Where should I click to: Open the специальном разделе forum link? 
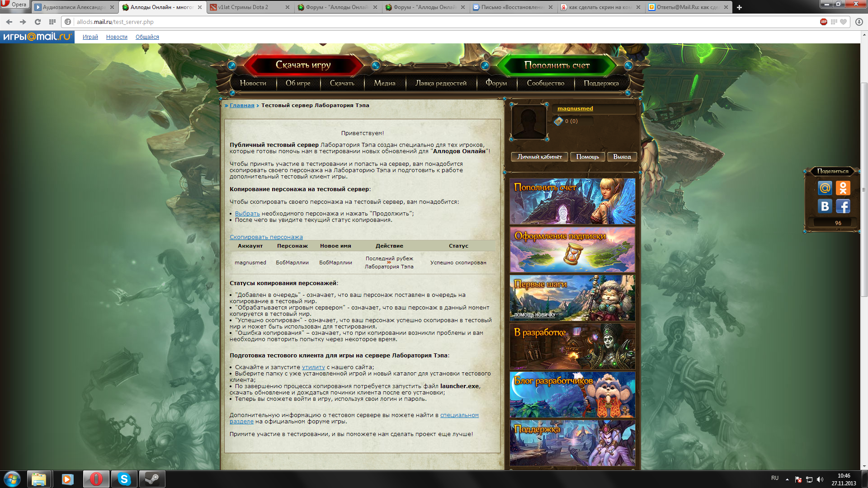pyautogui.click(x=459, y=415)
